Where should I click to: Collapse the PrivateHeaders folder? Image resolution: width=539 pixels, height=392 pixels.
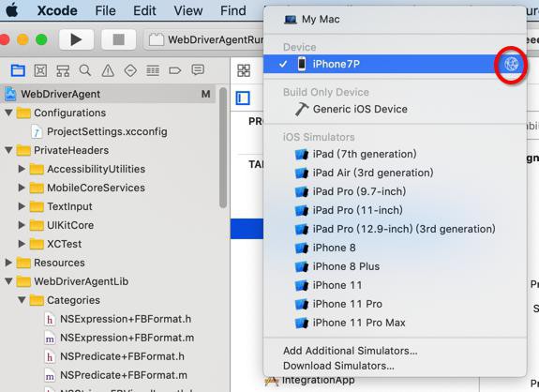9,150
